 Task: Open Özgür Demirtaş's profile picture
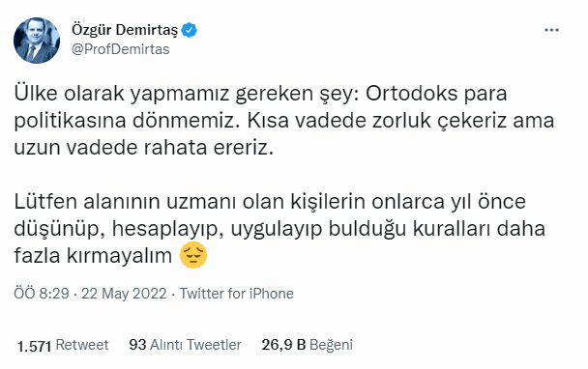tap(37, 41)
